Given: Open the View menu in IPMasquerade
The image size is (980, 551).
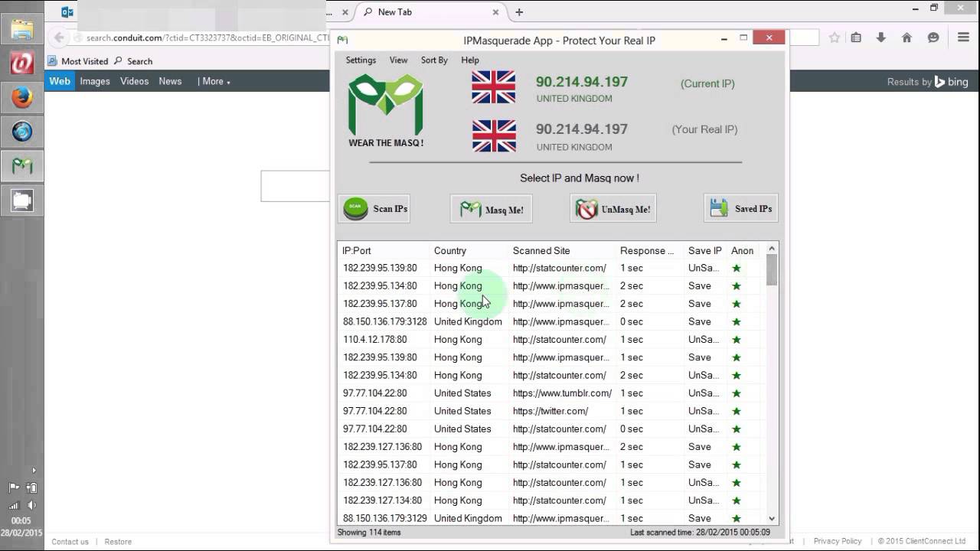Looking at the screenshot, I should [398, 60].
